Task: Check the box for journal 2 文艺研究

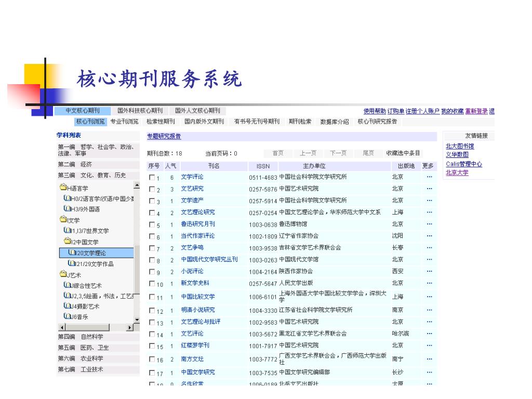Action: (152, 189)
